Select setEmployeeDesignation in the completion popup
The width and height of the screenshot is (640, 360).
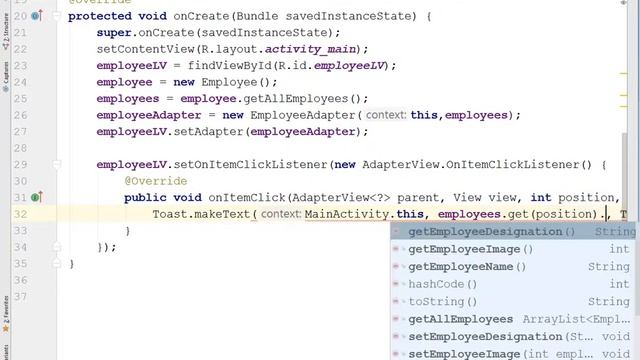513,337
